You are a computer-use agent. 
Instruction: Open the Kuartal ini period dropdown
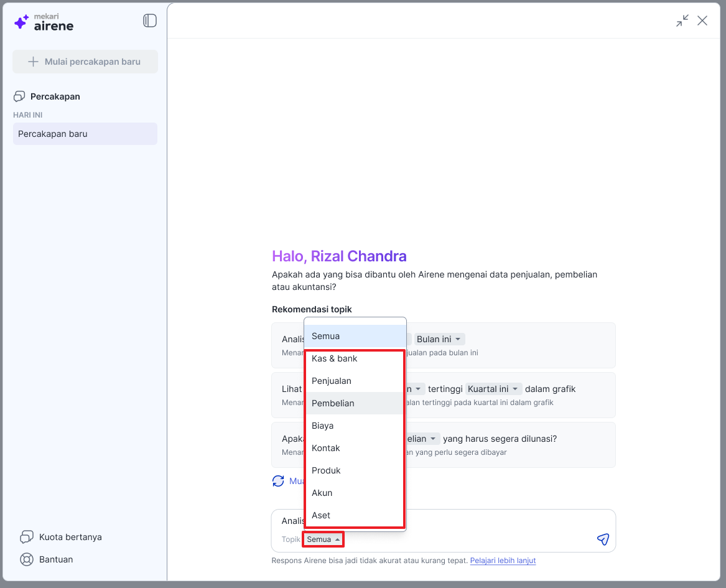point(493,389)
